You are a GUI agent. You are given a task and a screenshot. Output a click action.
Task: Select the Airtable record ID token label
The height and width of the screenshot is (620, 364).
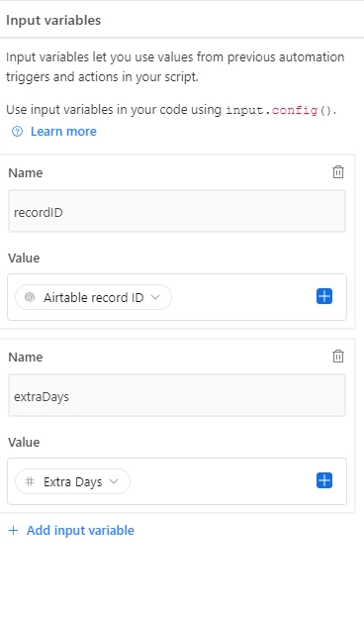coord(94,297)
